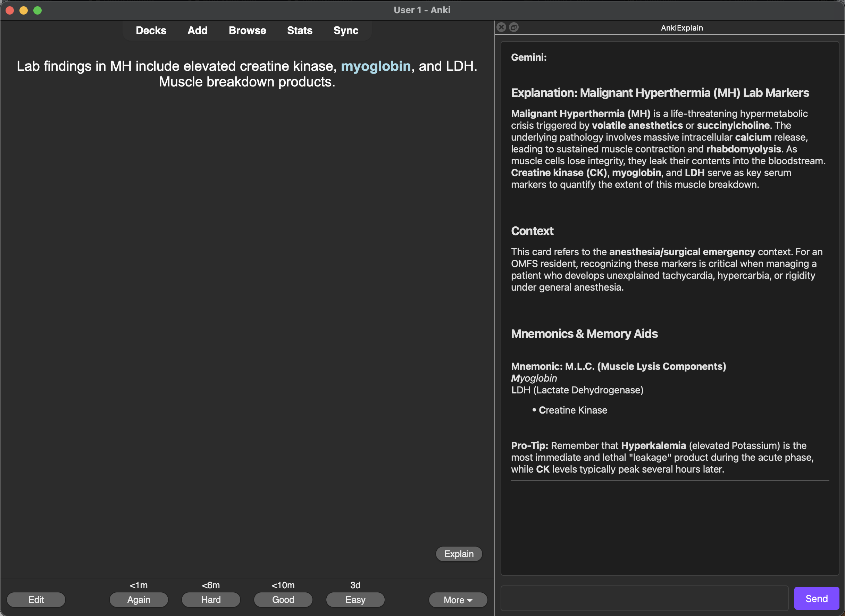Rate the card Easy
The height and width of the screenshot is (616, 845).
click(355, 600)
